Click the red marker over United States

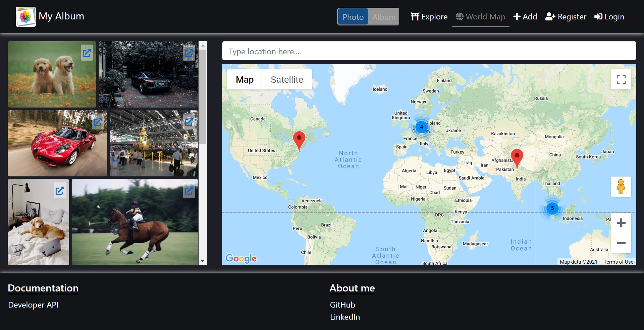(x=299, y=141)
